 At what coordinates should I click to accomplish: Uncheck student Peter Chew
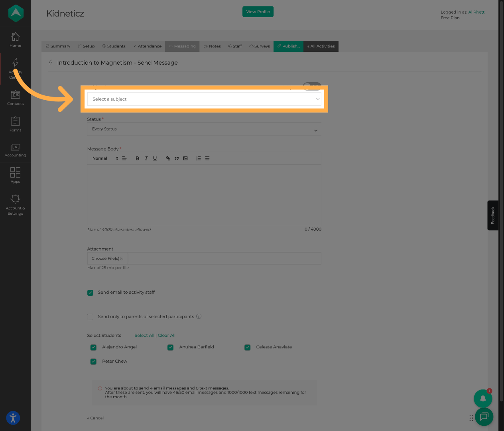pyautogui.click(x=93, y=362)
